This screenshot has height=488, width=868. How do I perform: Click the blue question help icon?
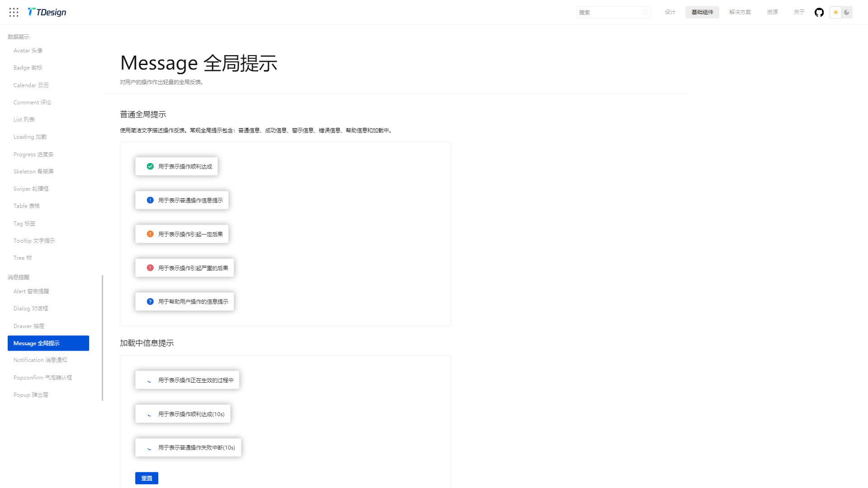[150, 301]
